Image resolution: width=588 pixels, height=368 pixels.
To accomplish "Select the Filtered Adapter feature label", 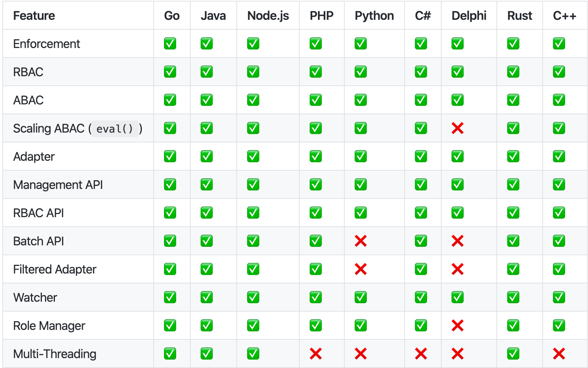I will point(55,269).
